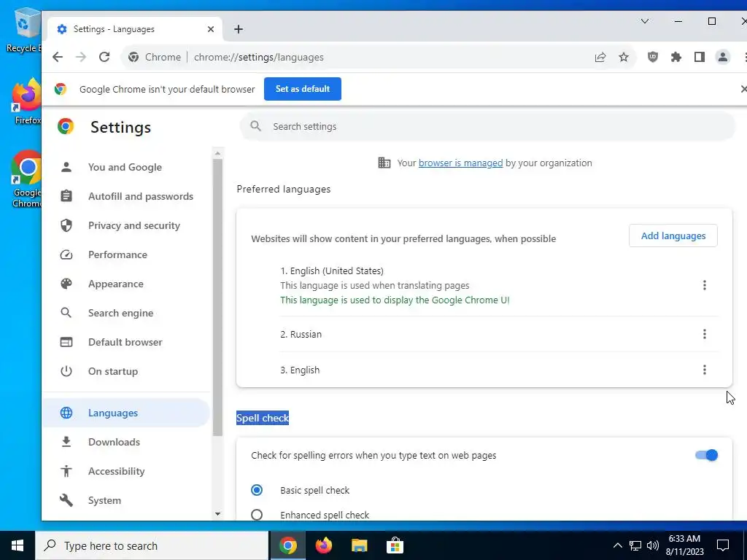This screenshot has width=747, height=560.
Task: Go to Search engine settings
Action: coord(120,313)
